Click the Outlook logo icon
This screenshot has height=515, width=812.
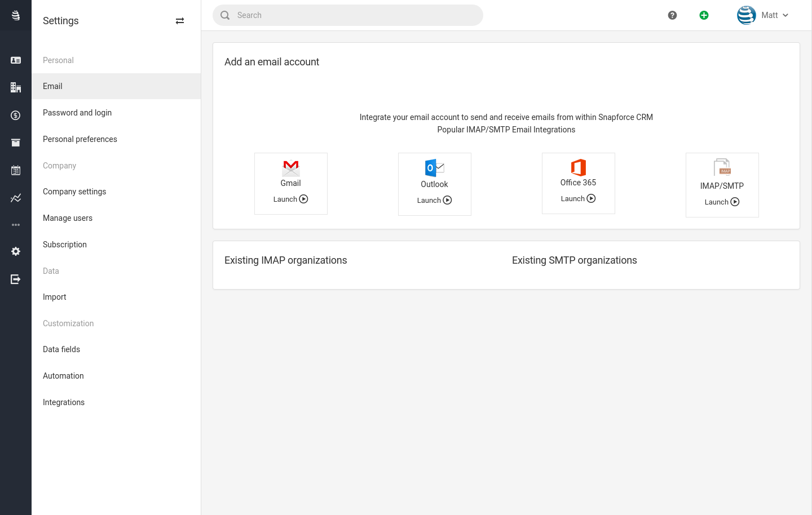(x=435, y=168)
